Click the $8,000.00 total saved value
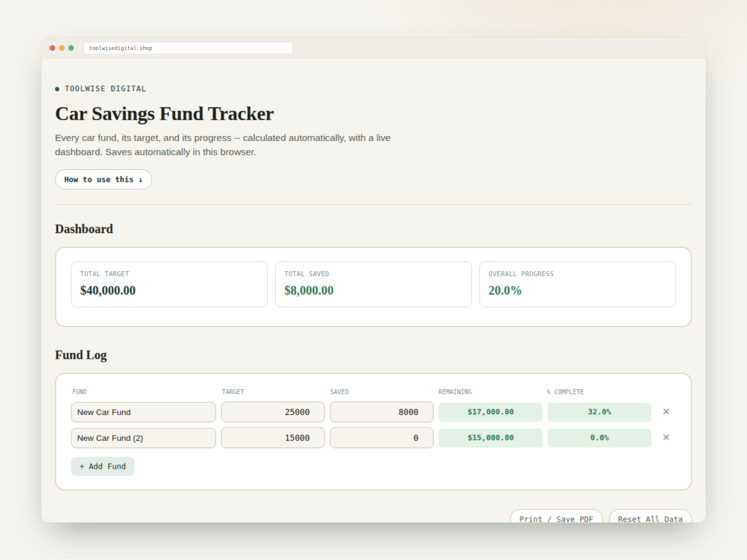Screen dimensions: 747x560 tap(309, 290)
